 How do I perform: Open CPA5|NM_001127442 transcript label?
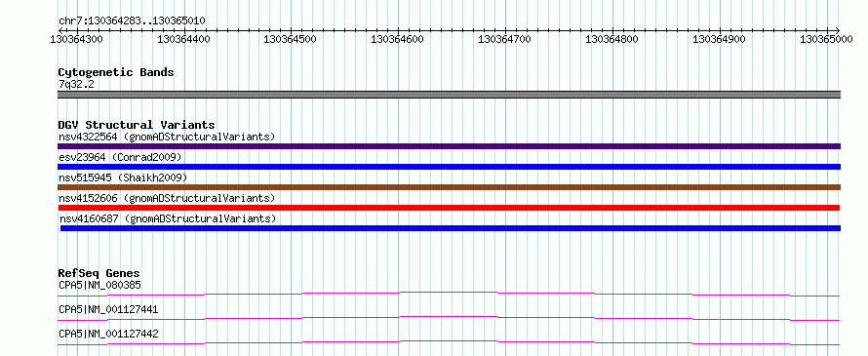(x=108, y=334)
